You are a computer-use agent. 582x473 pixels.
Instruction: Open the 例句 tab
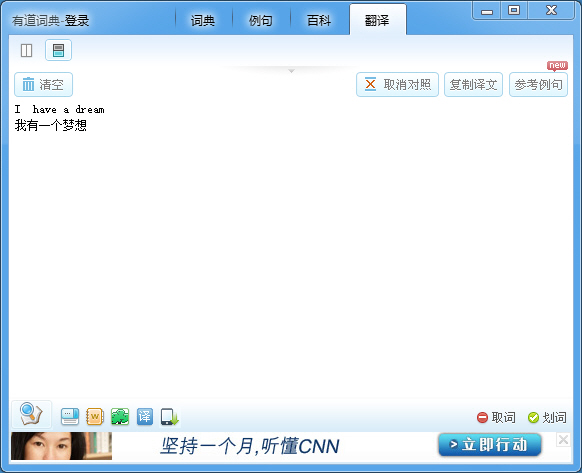[x=261, y=21]
